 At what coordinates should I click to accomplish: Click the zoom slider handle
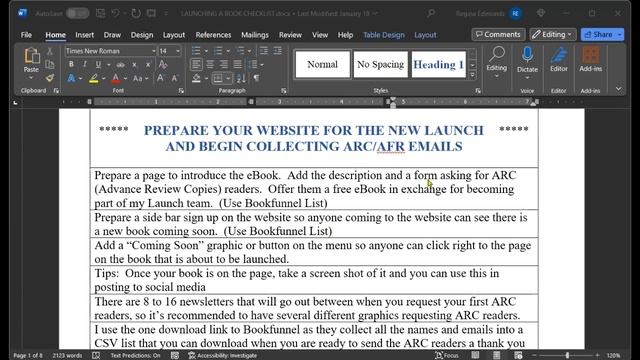click(567, 356)
